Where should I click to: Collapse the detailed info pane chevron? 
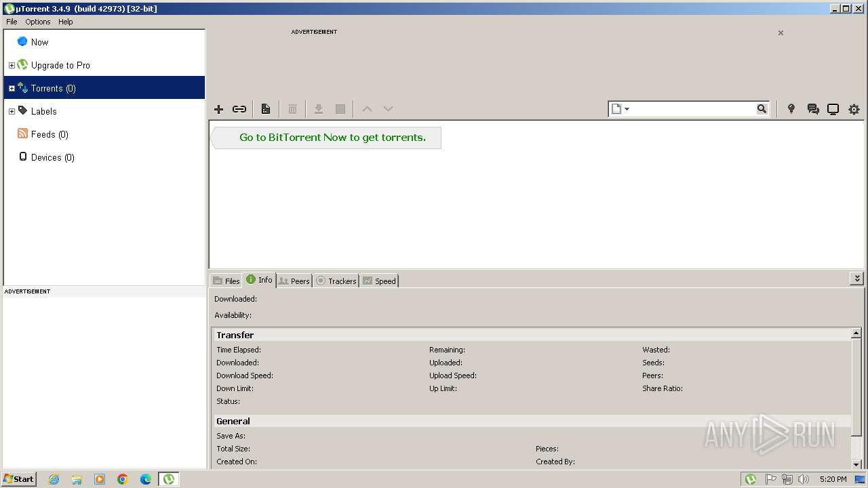point(857,279)
